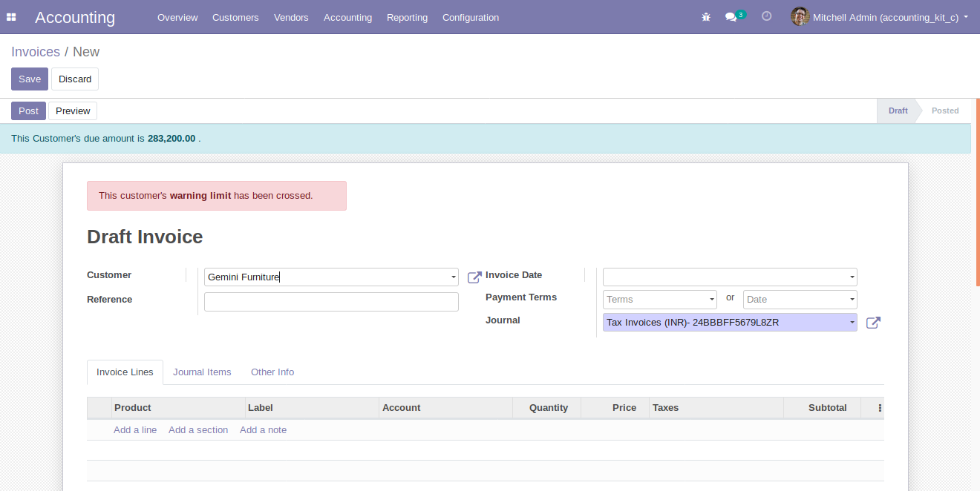
Task: Open journal external link icon
Action: [x=873, y=323]
